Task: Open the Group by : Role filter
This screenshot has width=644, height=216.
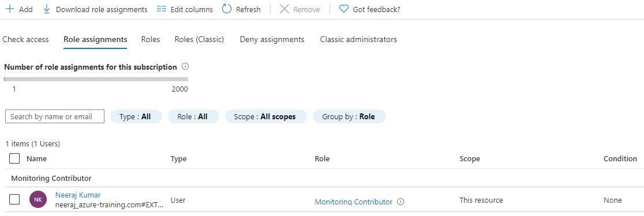Action: [349, 116]
